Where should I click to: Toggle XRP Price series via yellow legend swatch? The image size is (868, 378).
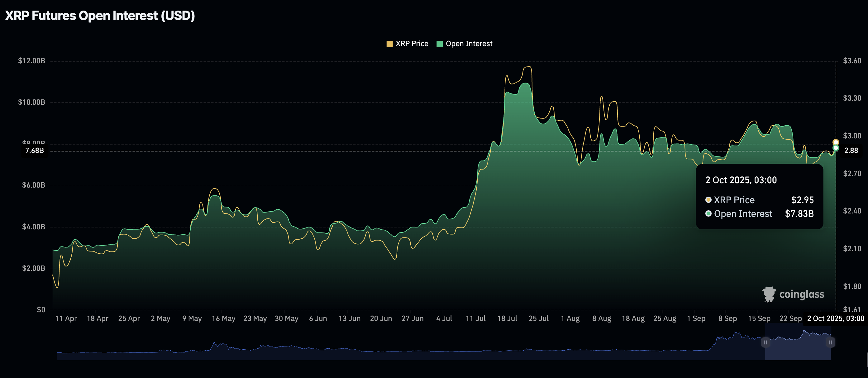389,44
